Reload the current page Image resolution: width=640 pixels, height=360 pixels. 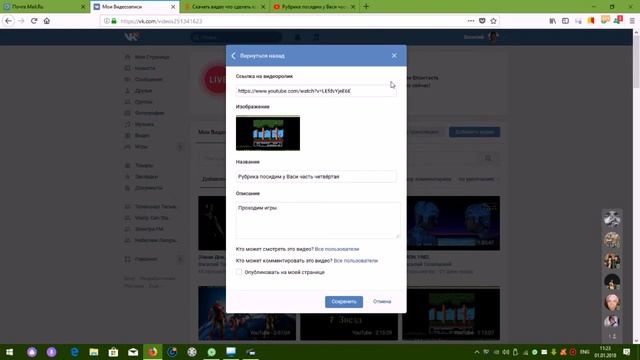point(34,21)
